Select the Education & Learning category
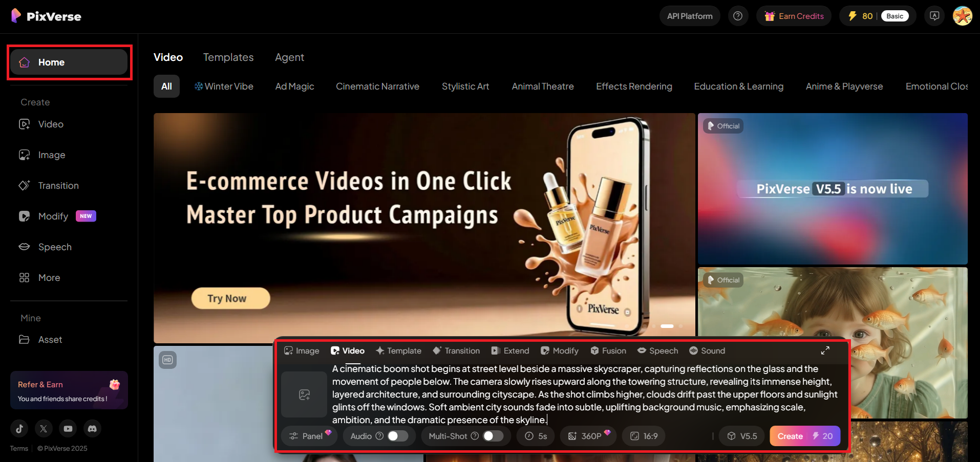This screenshot has height=462, width=980. (x=738, y=86)
